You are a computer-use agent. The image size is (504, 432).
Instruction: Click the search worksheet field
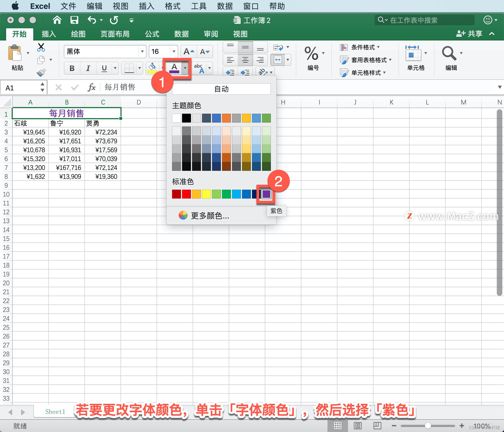click(425, 20)
